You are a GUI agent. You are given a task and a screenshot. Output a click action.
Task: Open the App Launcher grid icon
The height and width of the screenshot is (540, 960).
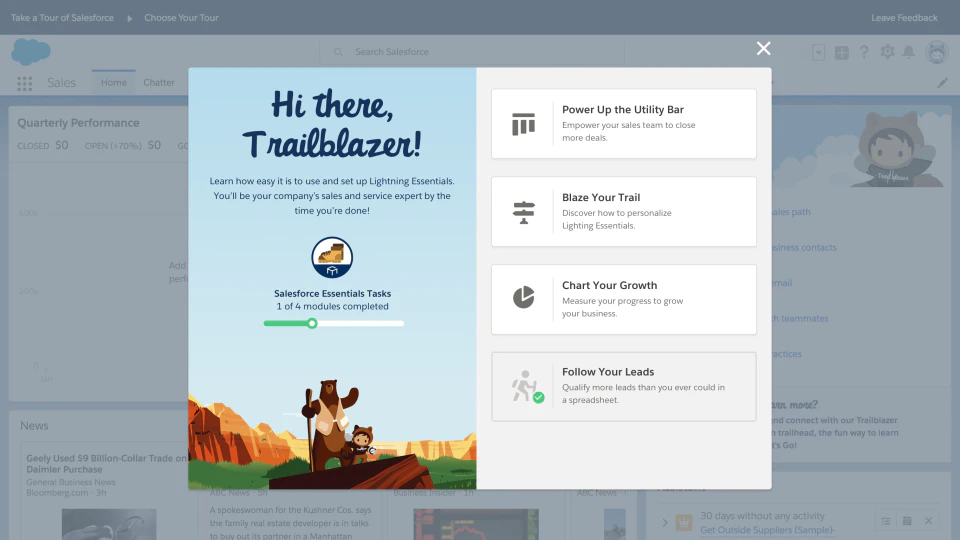click(x=24, y=83)
